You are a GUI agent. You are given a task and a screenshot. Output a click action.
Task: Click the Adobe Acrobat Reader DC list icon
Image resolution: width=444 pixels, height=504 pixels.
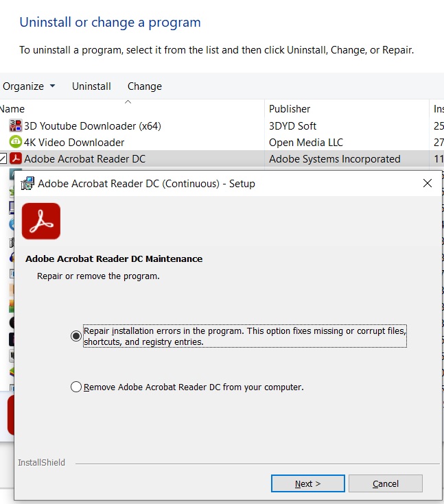tap(16, 158)
